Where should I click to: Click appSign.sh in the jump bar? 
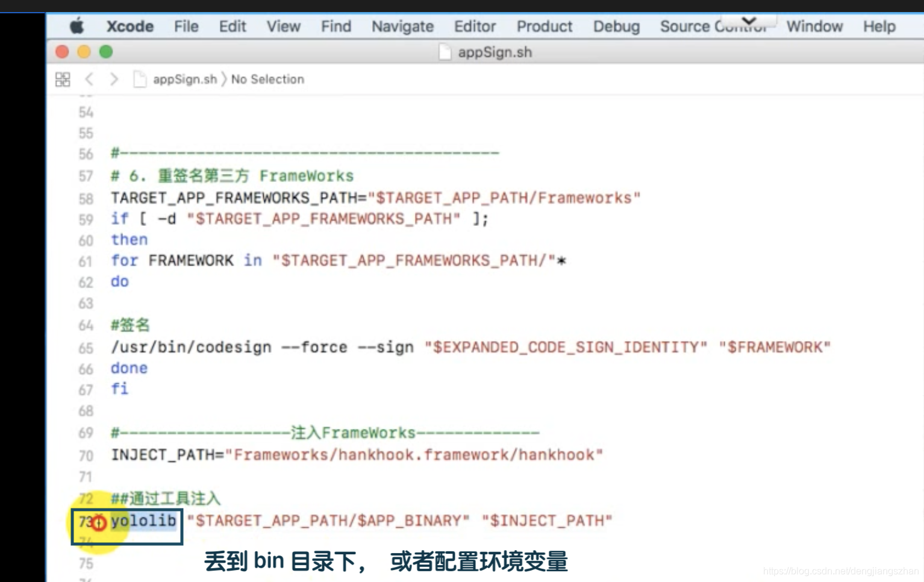tap(184, 79)
